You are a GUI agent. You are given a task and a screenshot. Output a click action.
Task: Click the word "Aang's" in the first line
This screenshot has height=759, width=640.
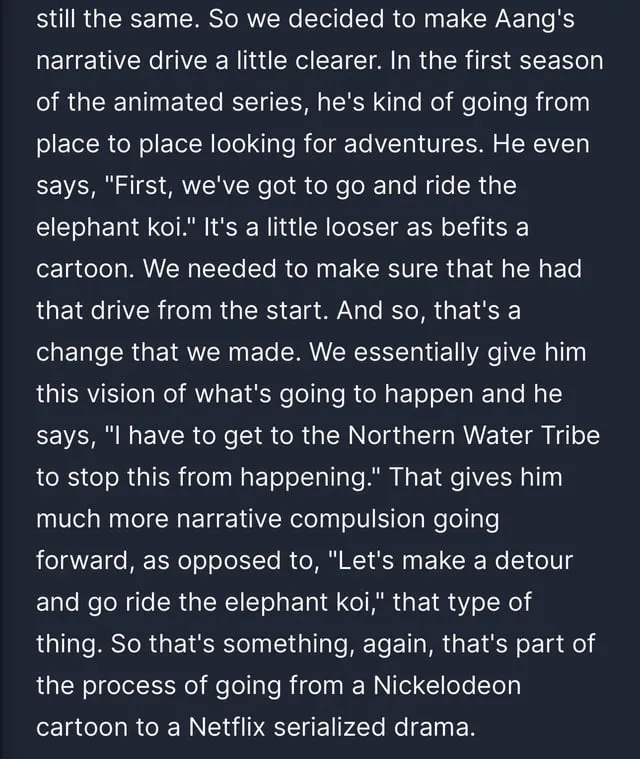(x=534, y=19)
